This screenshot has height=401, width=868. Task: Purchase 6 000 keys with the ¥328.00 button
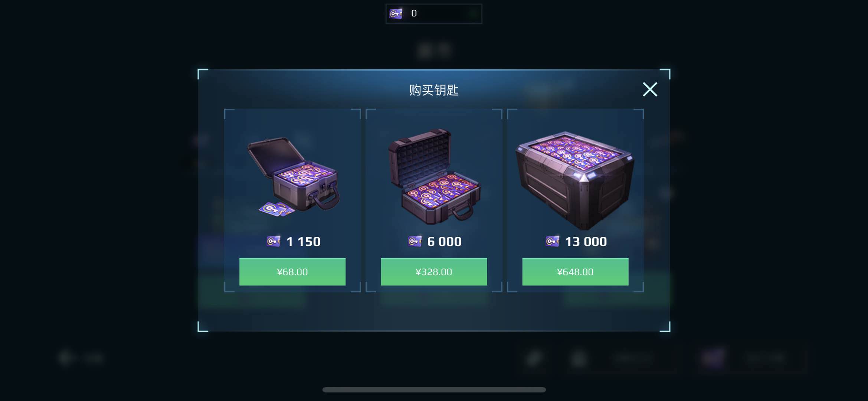click(x=434, y=272)
